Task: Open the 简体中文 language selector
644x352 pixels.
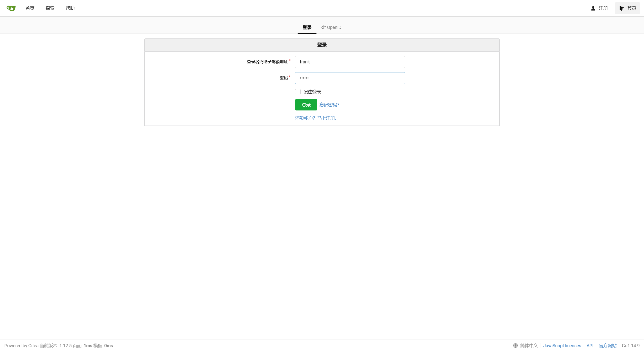Action: [529, 345]
